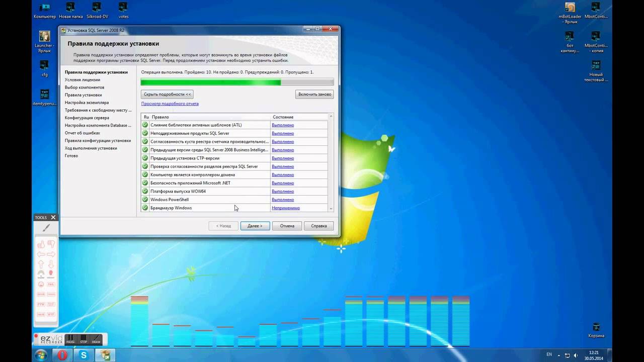Select the MbotConti - копия desktop icon

coord(596,42)
